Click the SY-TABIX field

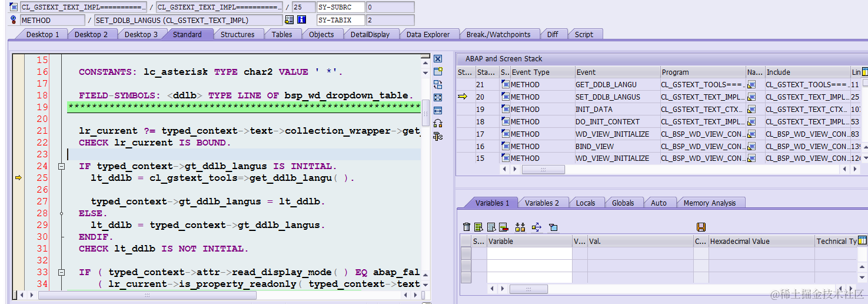click(340, 19)
